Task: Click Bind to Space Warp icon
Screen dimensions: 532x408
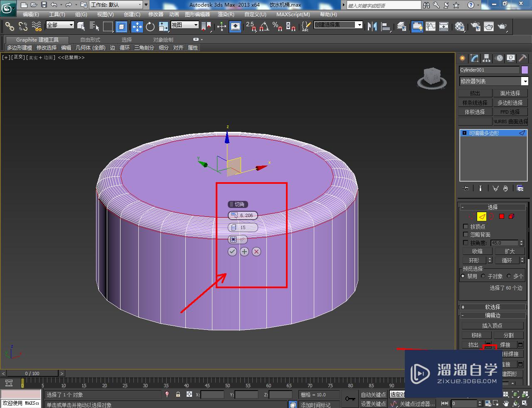Action: pos(37,27)
